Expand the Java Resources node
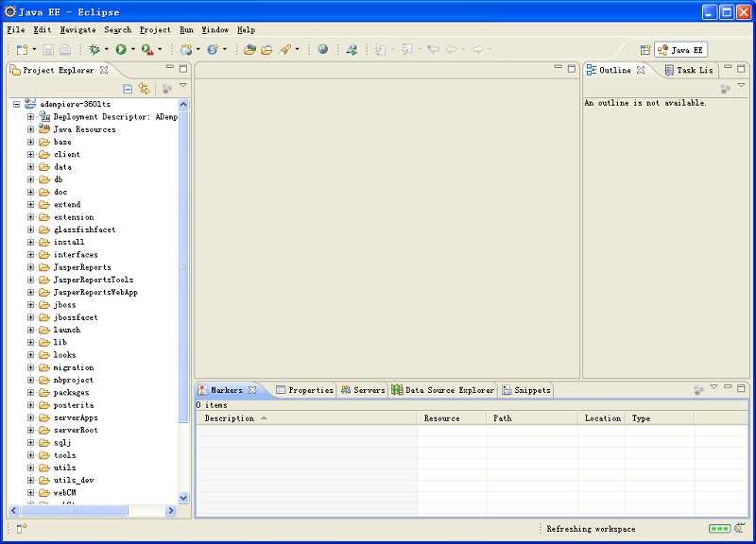The image size is (756, 544). [30, 129]
